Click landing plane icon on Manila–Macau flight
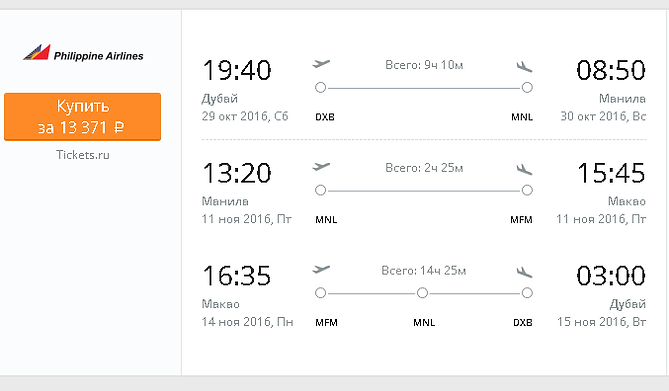Image resolution: width=669 pixels, height=391 pixels. click(x=524, y=169)
